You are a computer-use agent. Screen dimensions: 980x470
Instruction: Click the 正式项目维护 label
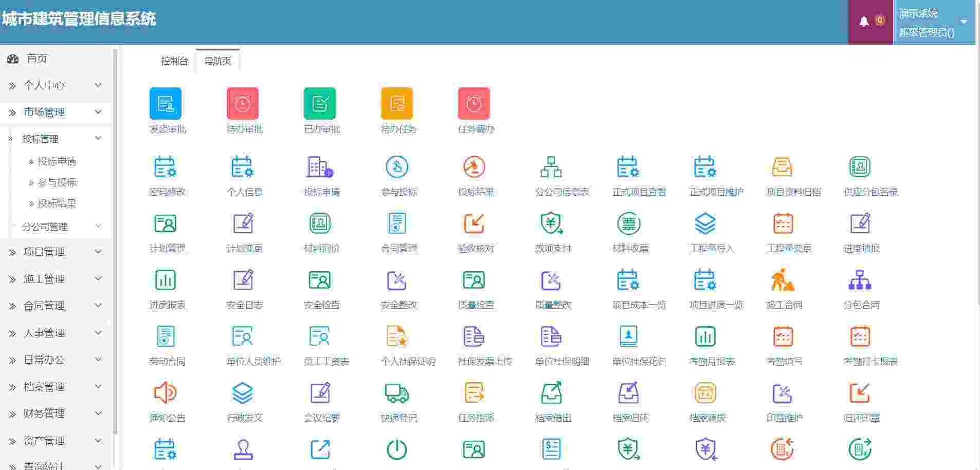point(716,192)
